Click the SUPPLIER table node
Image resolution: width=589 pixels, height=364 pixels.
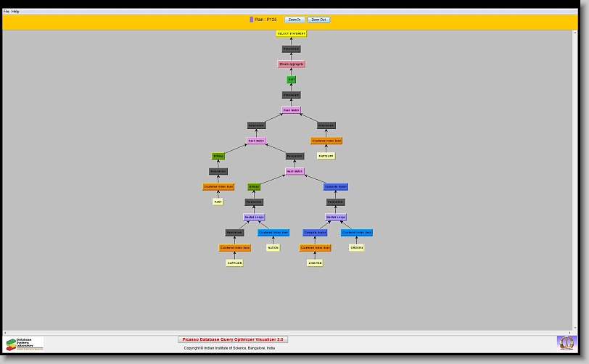(x=234, y=263)
